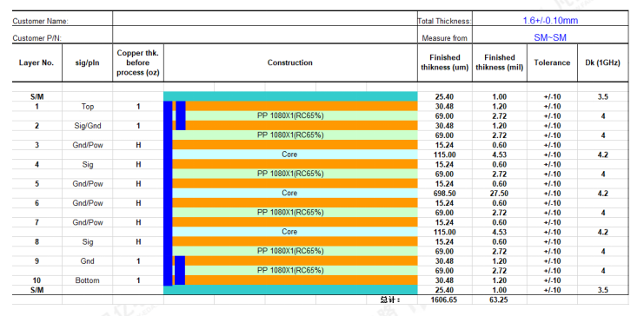The width and height of the screenshot is (644, 316).
Task: Select the Construction column header
Action: 290,63
